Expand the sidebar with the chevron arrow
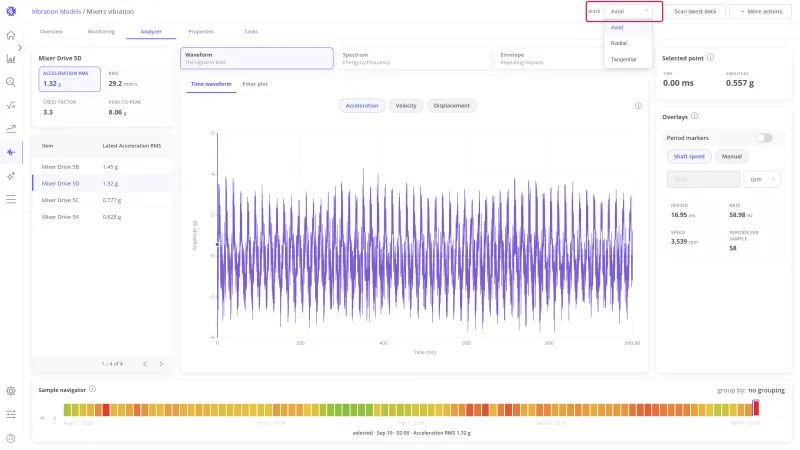Image resolution: width=800 pixels, height=450 pixels. click(20, 47)
